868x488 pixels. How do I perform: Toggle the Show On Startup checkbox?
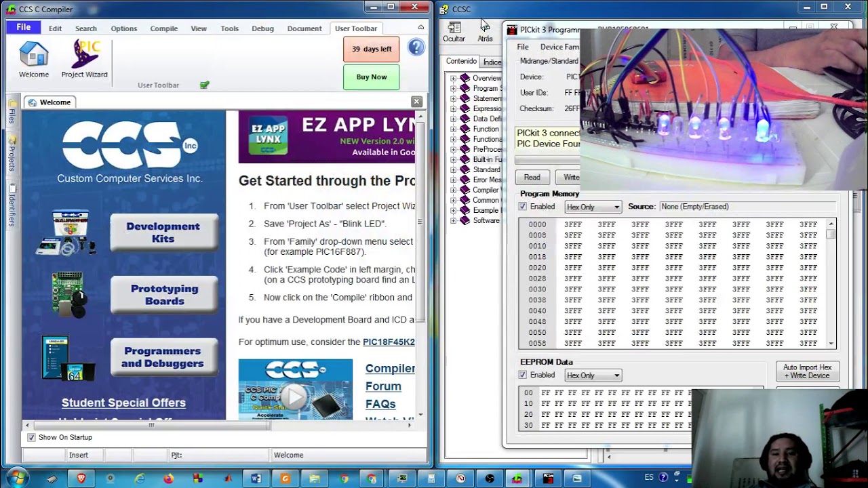tap(31, 437)
